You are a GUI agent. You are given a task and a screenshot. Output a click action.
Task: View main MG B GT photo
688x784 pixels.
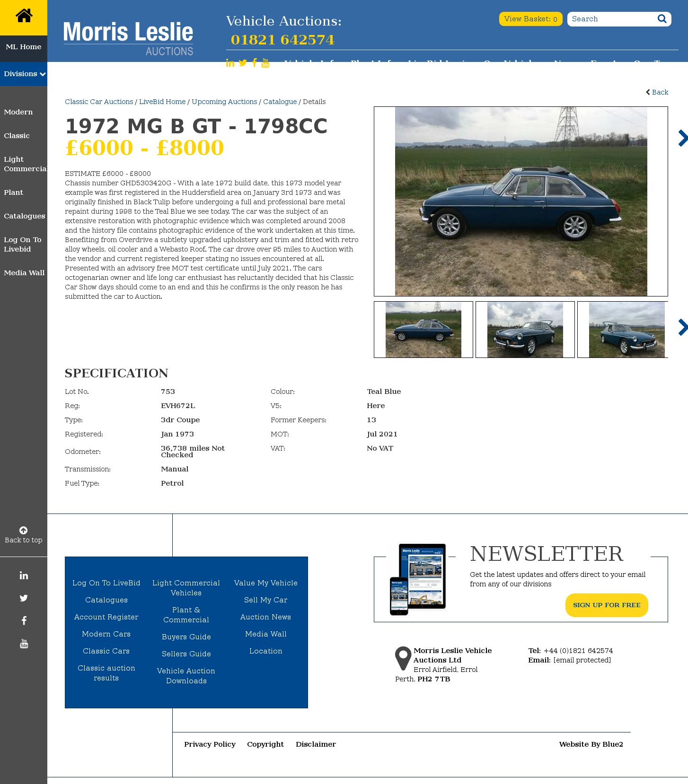click(x=521, y=201)
